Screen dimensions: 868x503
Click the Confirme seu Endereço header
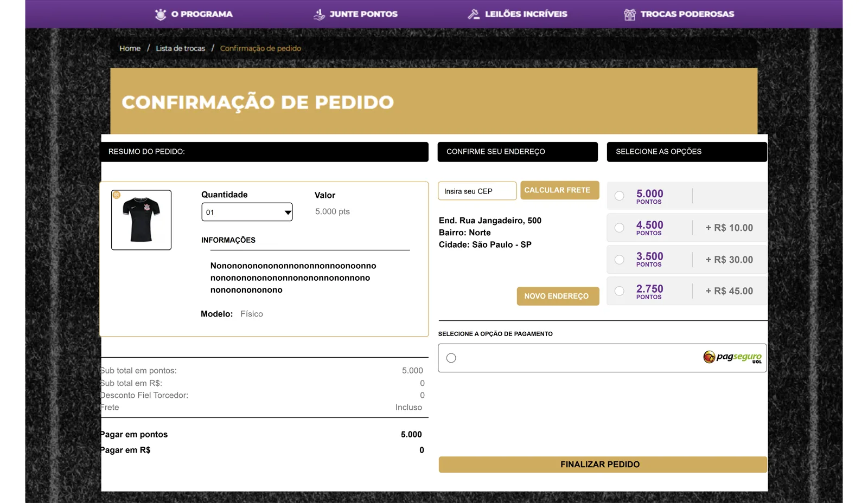[x=518, y=152]
